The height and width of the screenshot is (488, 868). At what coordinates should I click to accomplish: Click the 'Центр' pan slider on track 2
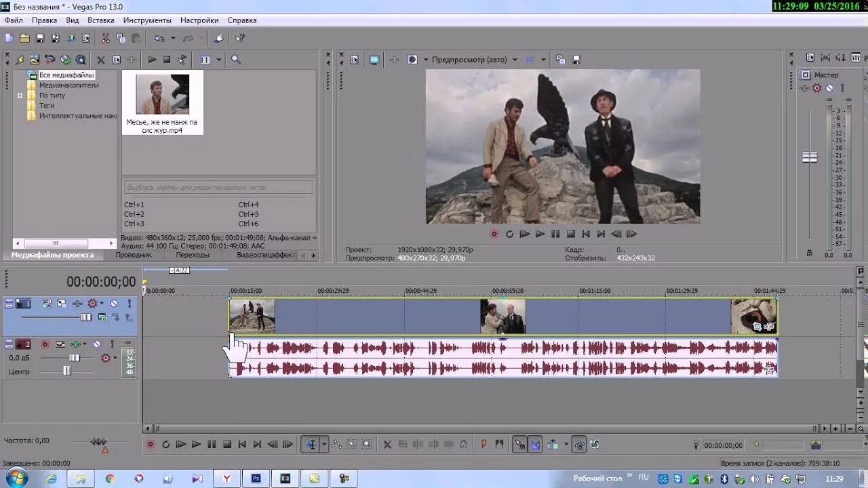[x=66, y=371]
